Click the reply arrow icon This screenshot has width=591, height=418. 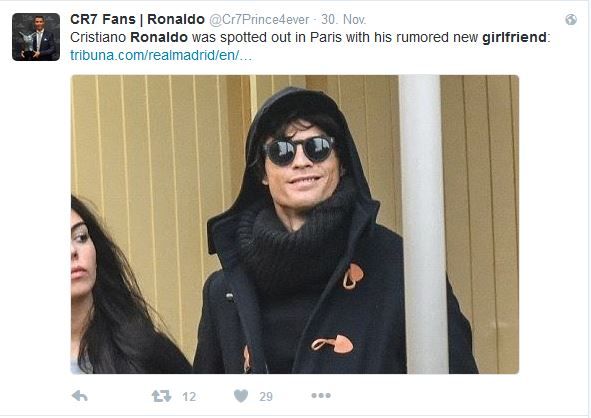pyautogui.click(x=80, y=396)
